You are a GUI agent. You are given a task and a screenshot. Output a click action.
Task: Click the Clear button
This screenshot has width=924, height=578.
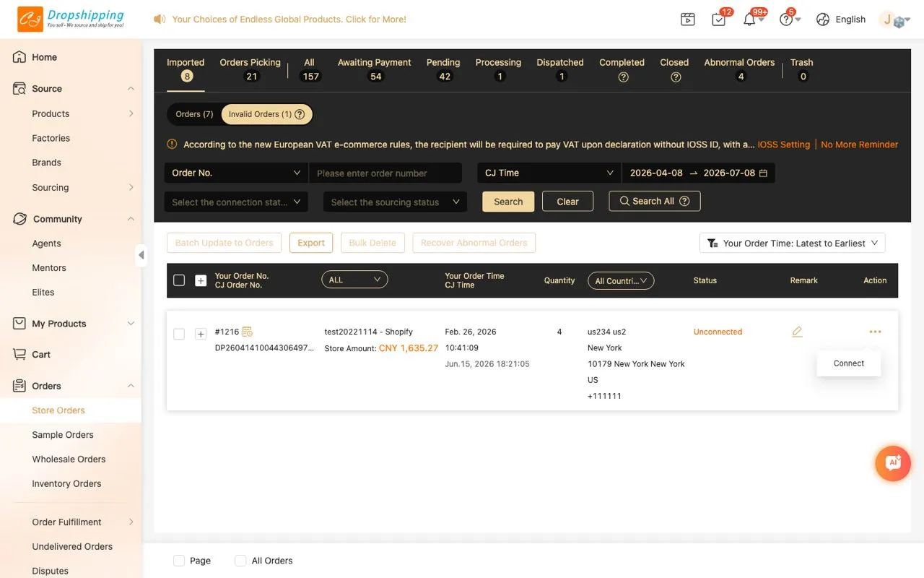[567, 202]
